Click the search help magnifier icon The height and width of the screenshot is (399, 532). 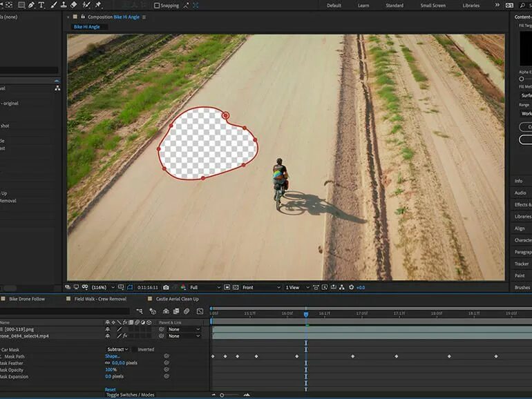522,6
